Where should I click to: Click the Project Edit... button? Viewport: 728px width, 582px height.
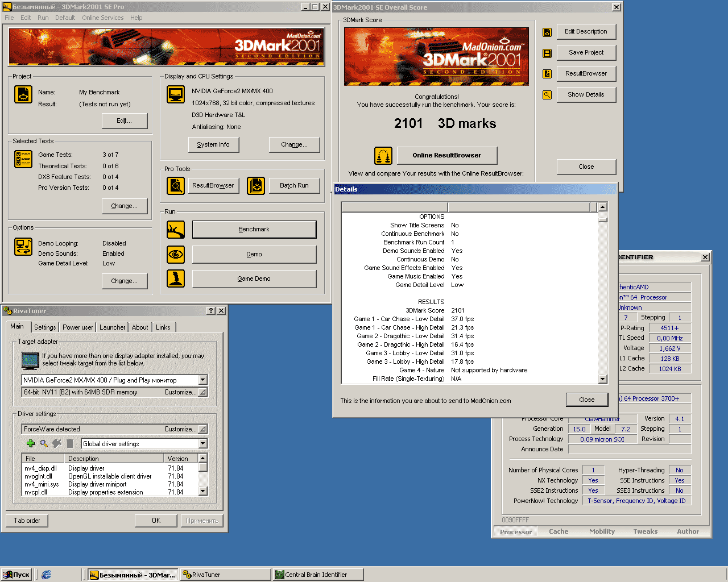point(125,120)
